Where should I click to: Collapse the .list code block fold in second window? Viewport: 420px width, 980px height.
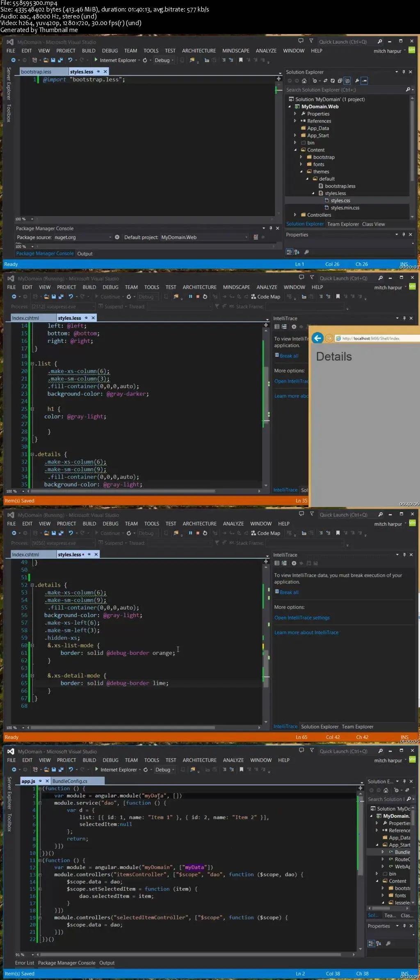pos(32,364)
